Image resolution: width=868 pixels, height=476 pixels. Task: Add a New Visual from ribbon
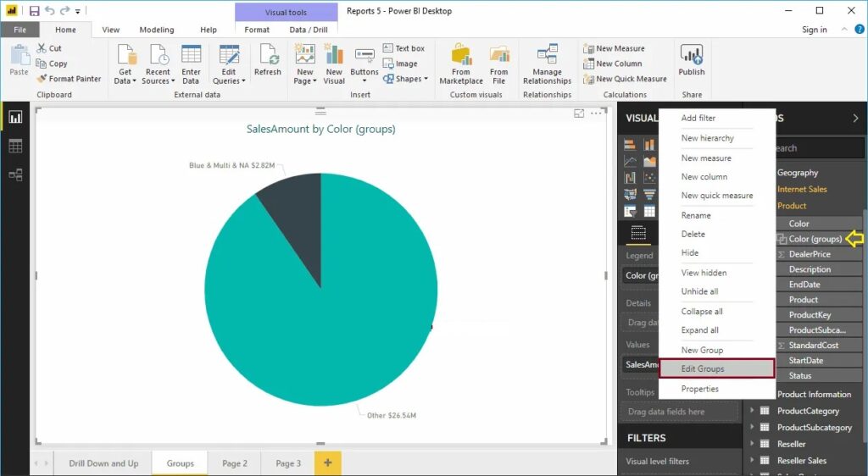click(334, 64)
